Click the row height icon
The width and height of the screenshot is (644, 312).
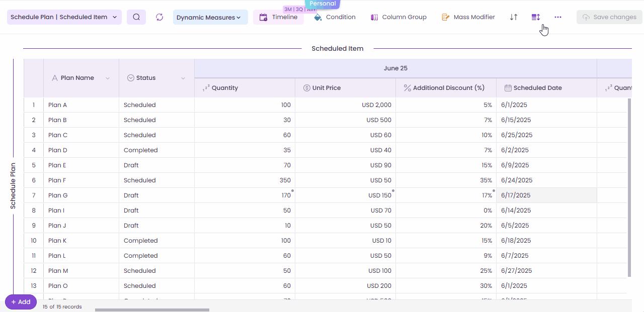click(x=536, y=17)
